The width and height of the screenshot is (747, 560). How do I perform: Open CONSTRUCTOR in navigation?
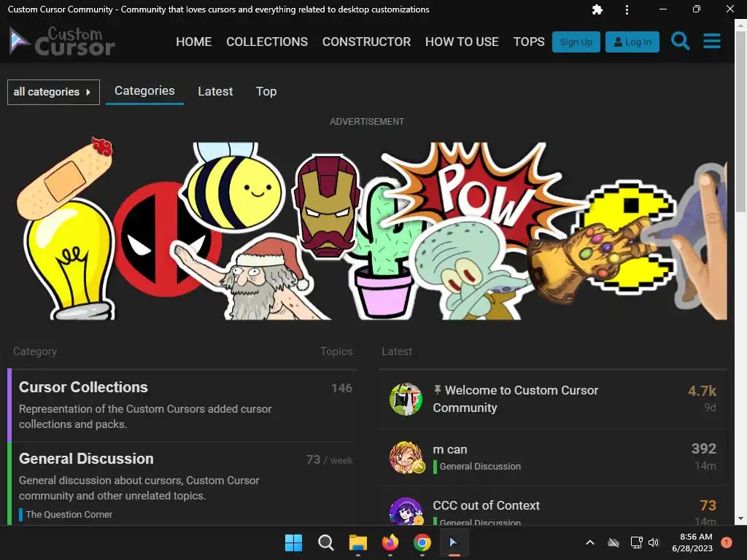point(366,42)
